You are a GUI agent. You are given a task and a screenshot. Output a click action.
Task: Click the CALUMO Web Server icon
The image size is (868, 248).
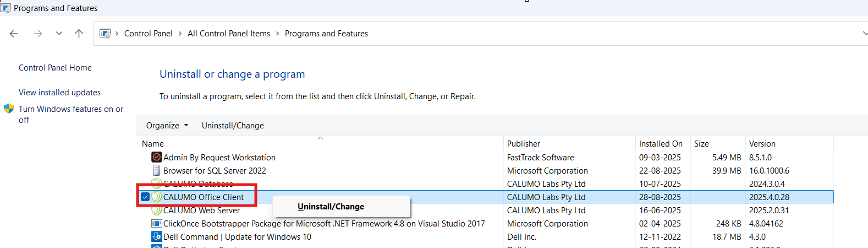(x=157, y=210)
